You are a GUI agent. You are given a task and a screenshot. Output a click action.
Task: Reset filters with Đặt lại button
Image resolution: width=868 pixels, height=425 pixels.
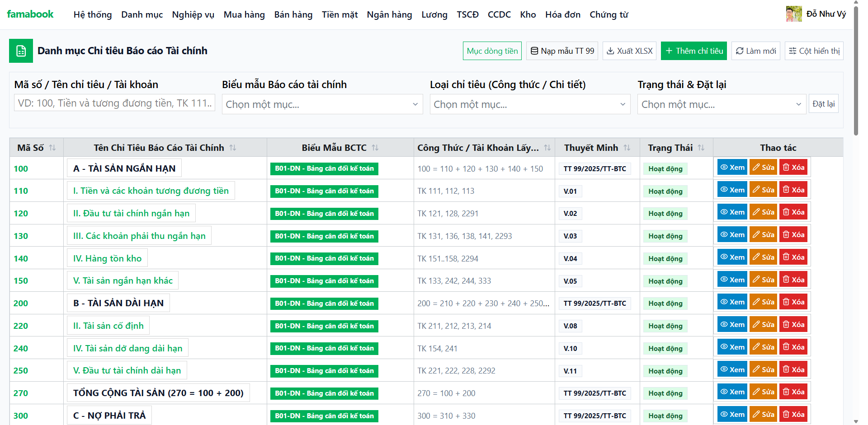tap(824, 104)
